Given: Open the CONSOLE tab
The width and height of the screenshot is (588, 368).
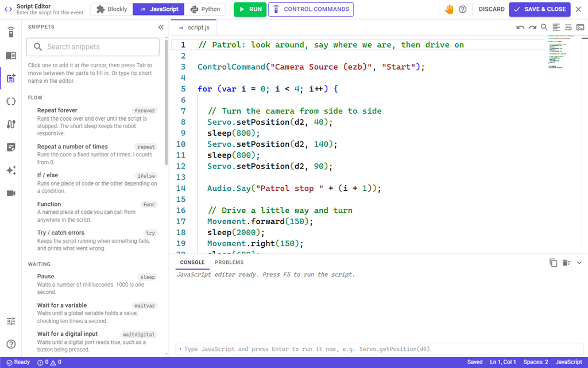Looking at the screenshot, I should point(192,262).
